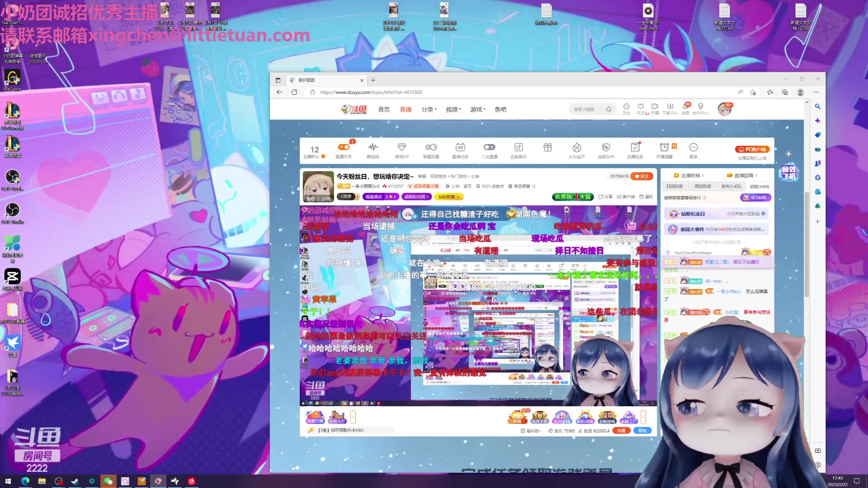Toggle the 直播开关 live stream switch

(344, 147)
